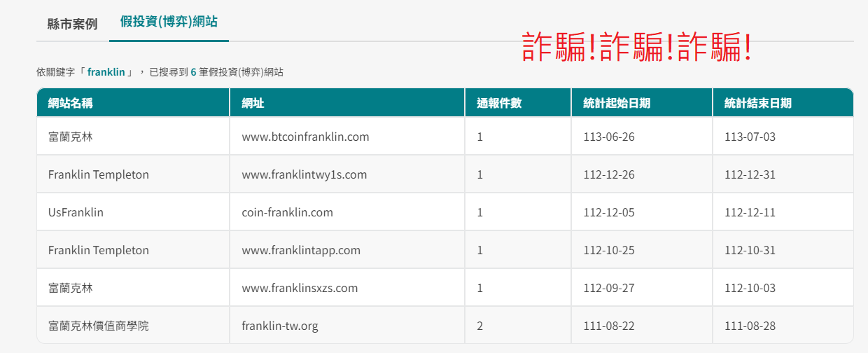Image resolution: width=868 pixels, height=353 pixels.
Task: Switch to the 縣市案例 tab
Action: [x=72, y=23]
